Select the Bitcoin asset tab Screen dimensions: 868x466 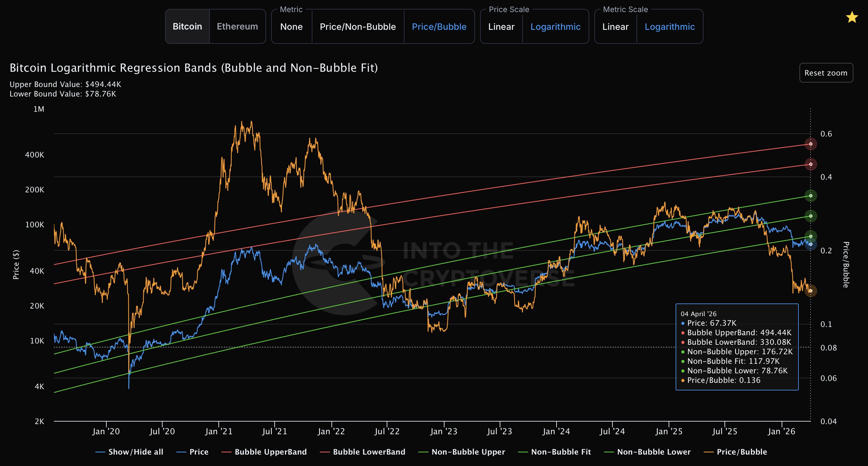pyautogui.click(x=187, y=27)
